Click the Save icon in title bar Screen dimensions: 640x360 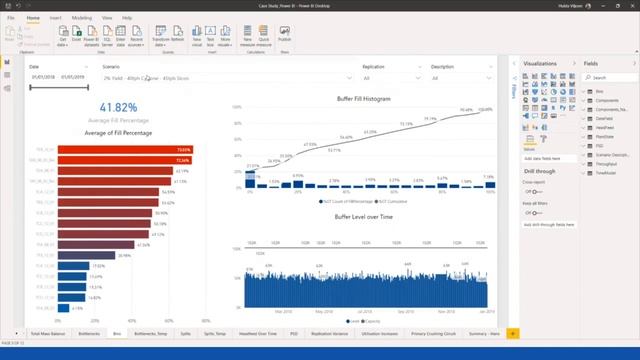click(8, 6)
